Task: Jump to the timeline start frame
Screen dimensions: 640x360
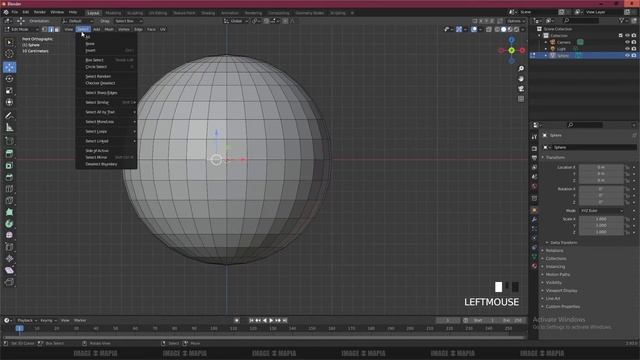Action: click(251, 320)
